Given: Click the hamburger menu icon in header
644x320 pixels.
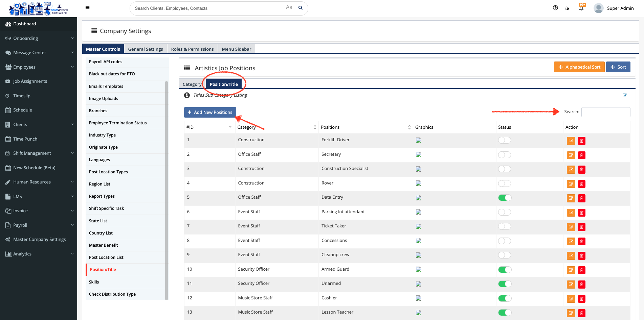Looking at the screenshot, I should coord(87,8).
